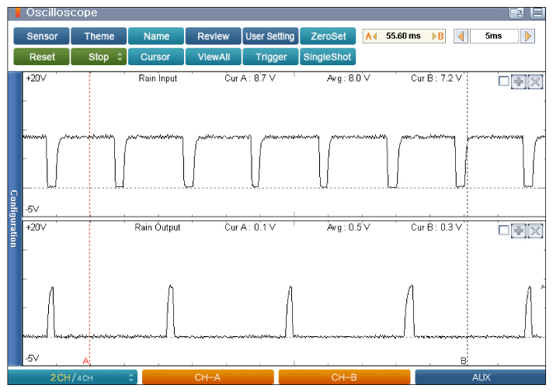
Task: Click the 5ms time base field
Action: [494, 36]
